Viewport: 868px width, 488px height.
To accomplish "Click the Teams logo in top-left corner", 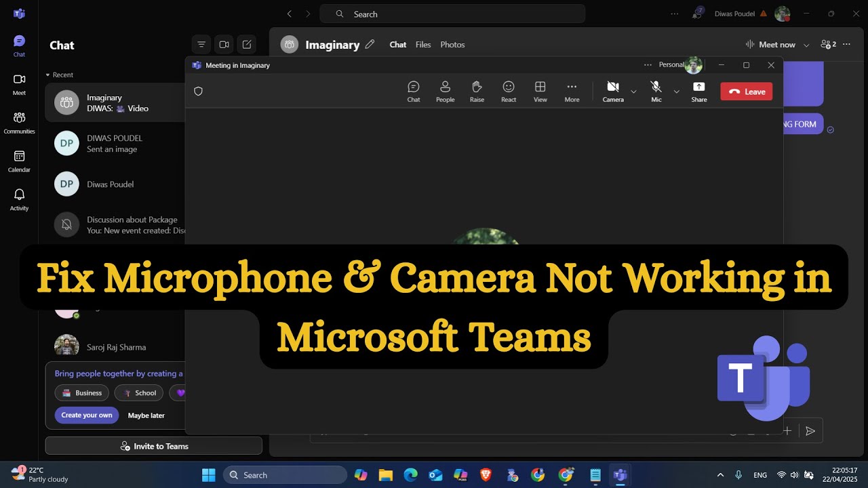I will click(x=19, y=14).
